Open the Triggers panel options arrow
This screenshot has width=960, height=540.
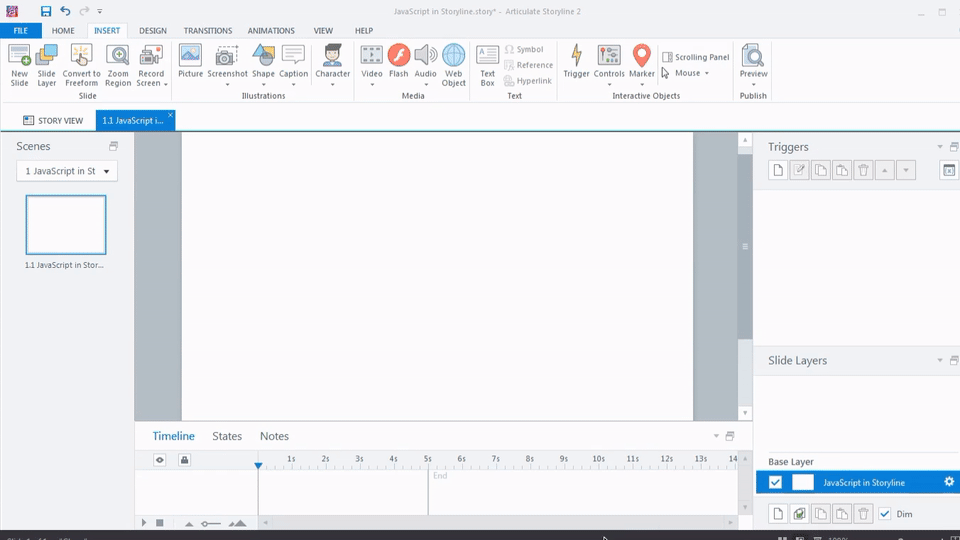click(x=940, y=147)
